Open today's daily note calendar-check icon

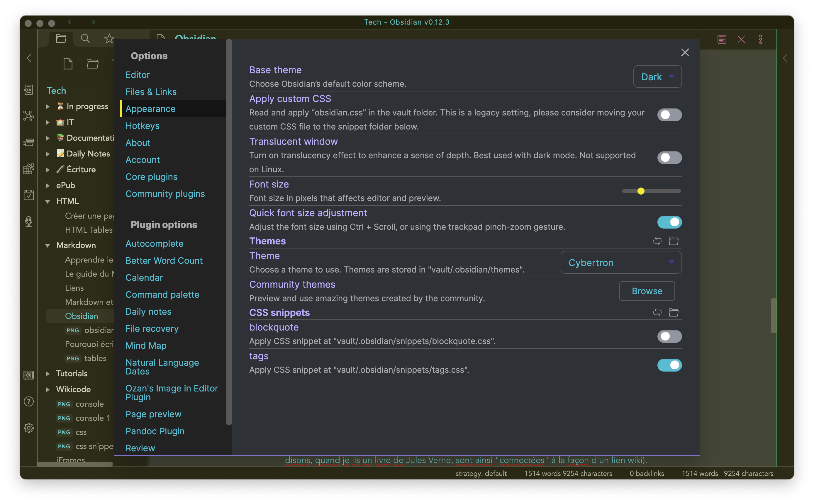pos(29,195)
